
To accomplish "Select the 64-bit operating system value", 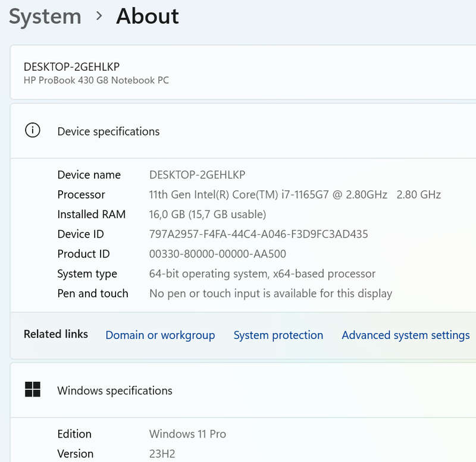I will click(262, 274).
